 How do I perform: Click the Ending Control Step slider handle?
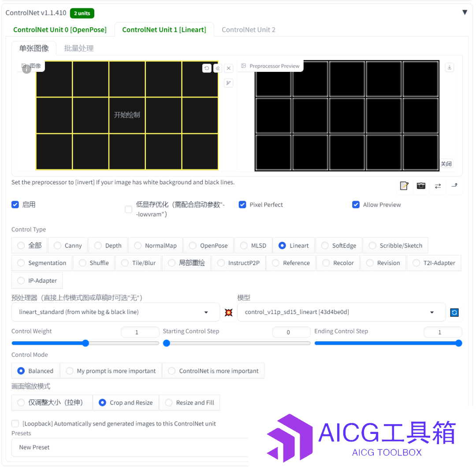459,343
